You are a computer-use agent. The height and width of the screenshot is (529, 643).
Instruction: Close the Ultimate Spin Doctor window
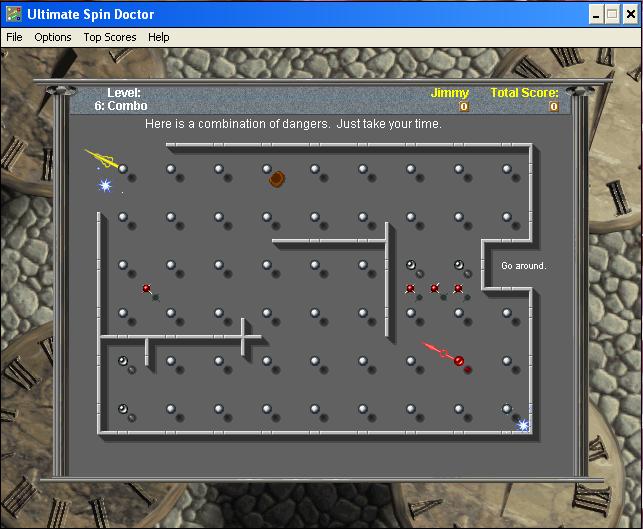pos(629,13)
